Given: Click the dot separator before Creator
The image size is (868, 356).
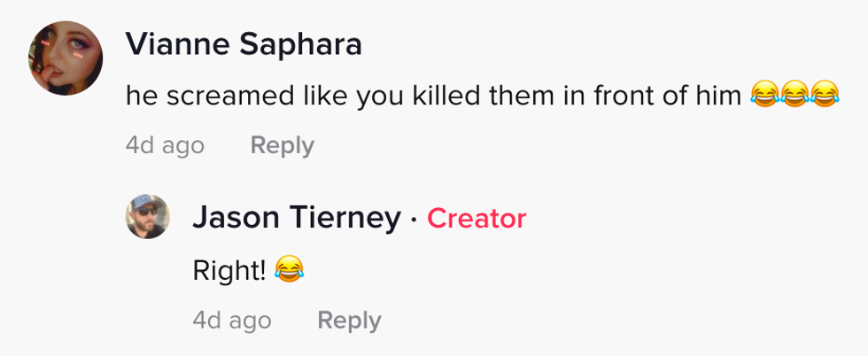Looking at the screenshot, I should 415,219.
